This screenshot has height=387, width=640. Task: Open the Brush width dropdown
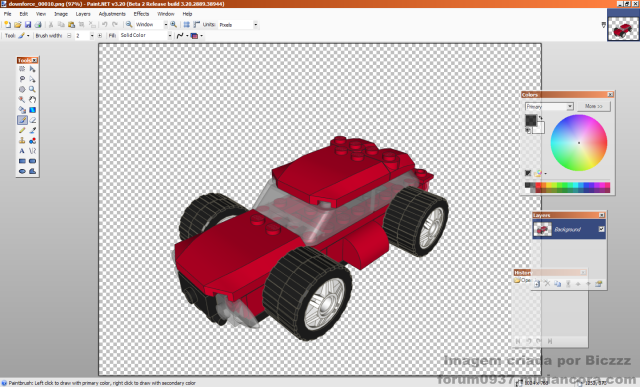[x=92, y=36]
